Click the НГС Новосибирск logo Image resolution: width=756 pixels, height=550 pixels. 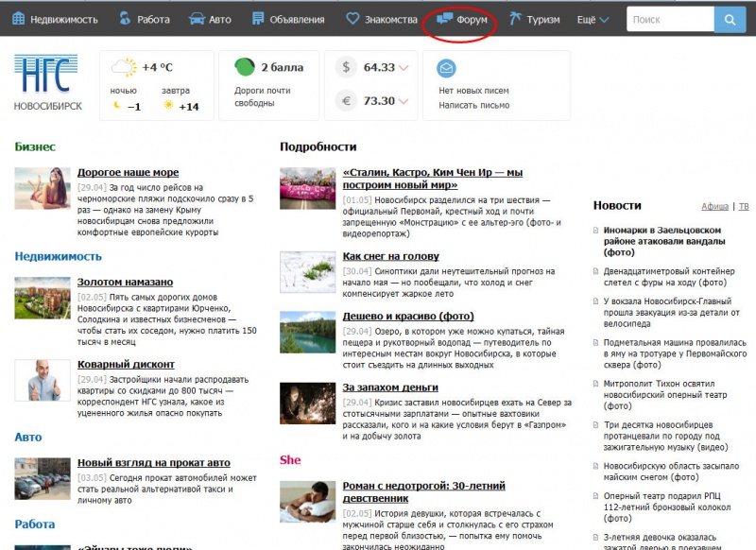point(47,82)
